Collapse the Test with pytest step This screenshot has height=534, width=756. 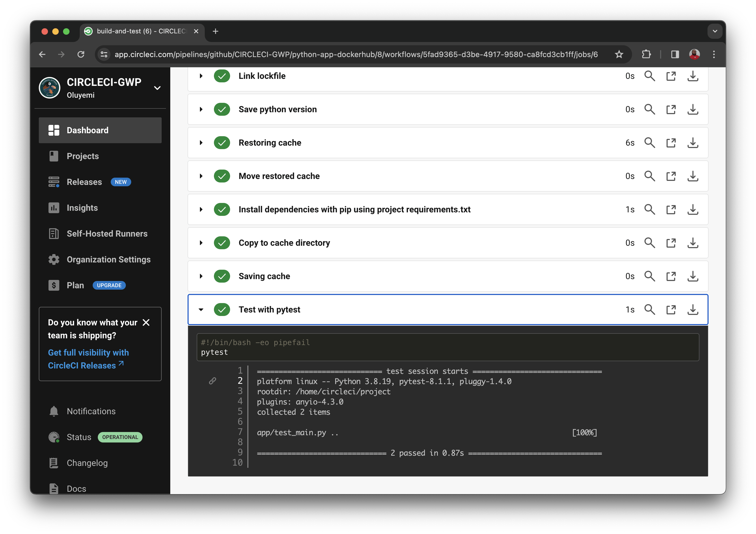pyautogui.click(x=201, y=310)
